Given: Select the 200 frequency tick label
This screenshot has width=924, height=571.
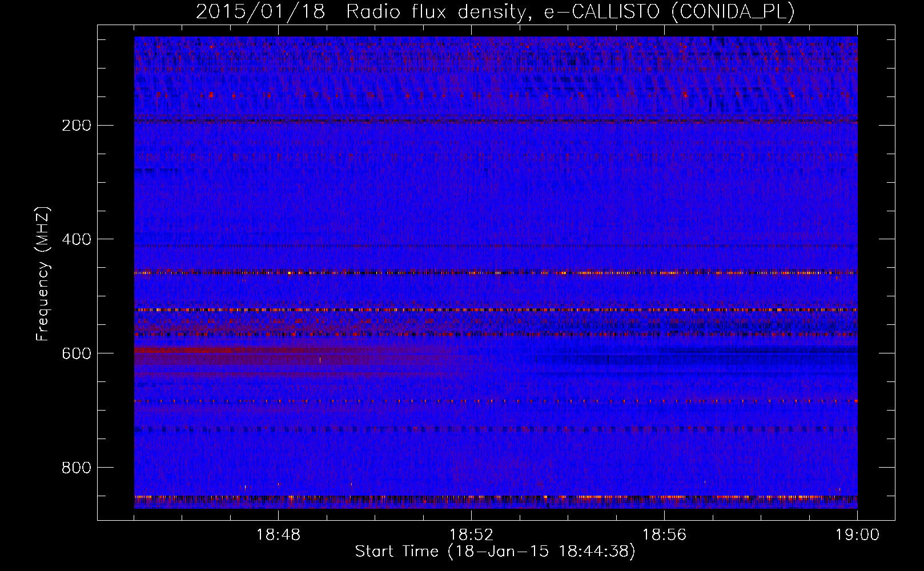Looking at the screenshot, I should click(76, 126).
